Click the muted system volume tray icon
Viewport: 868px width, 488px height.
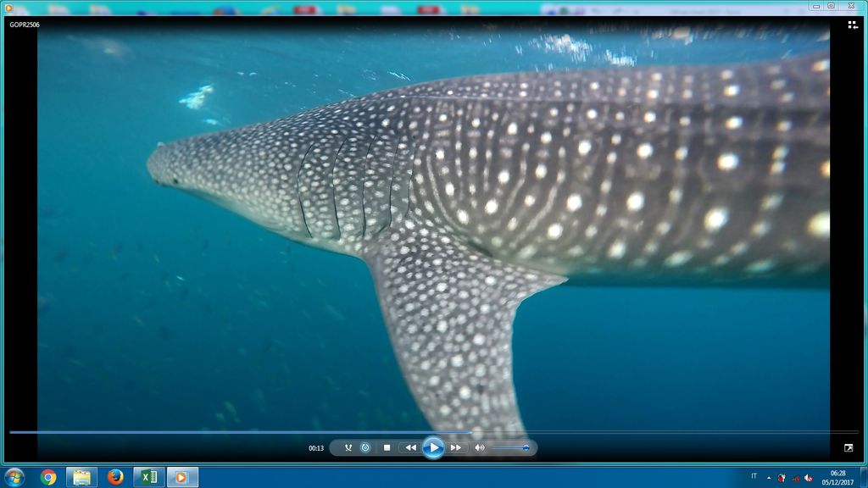click(808, 478)
